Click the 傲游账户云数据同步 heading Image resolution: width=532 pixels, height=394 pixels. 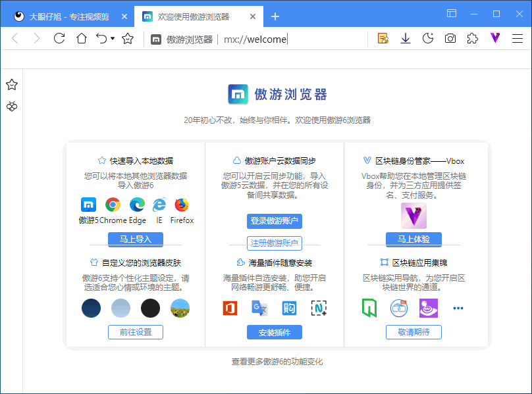[275, 160]
